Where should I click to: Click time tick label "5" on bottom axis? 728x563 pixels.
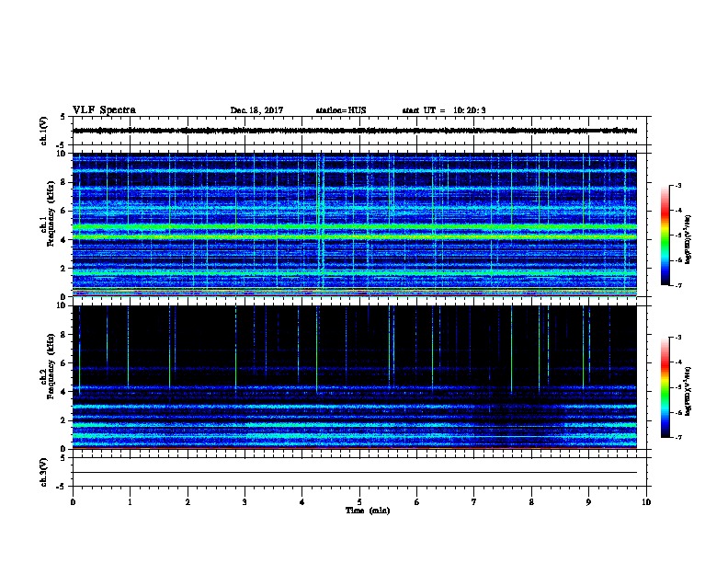(359, 502)
